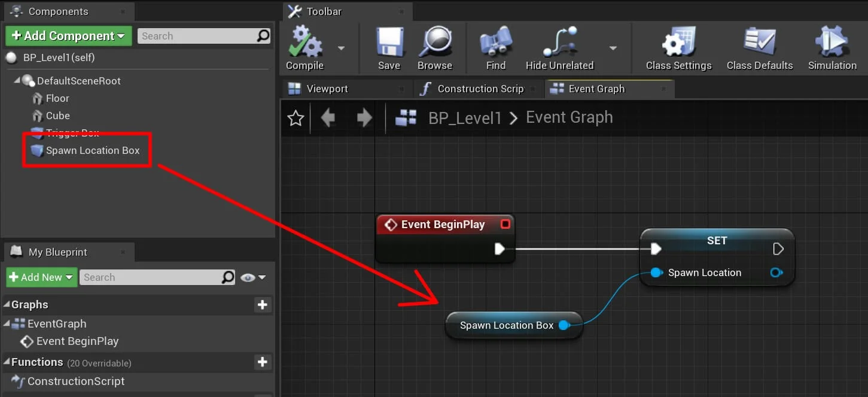868x397 pixels.
Task: Switch to the Viewport tab
Action: point(327,89)
